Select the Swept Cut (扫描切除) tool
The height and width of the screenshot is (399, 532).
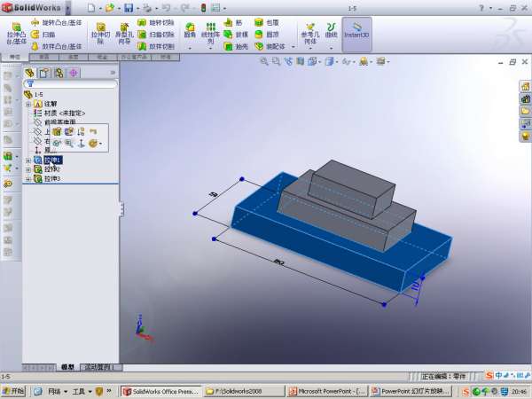pyautogui.click(x=156, y=35)
